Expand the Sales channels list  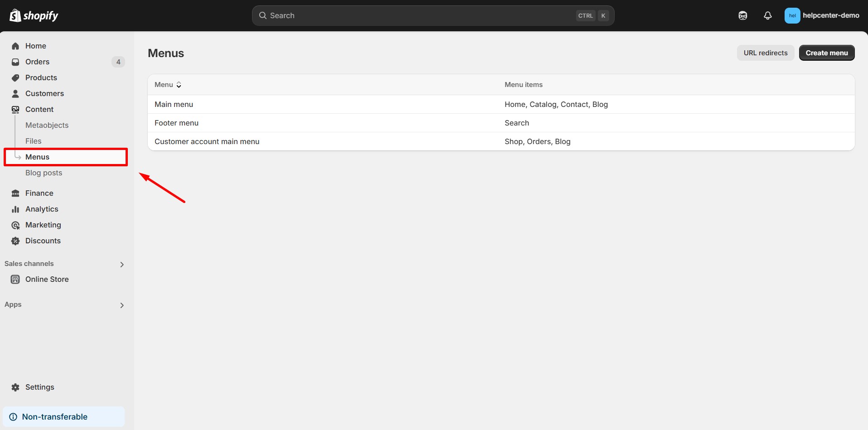click(121, 264)
